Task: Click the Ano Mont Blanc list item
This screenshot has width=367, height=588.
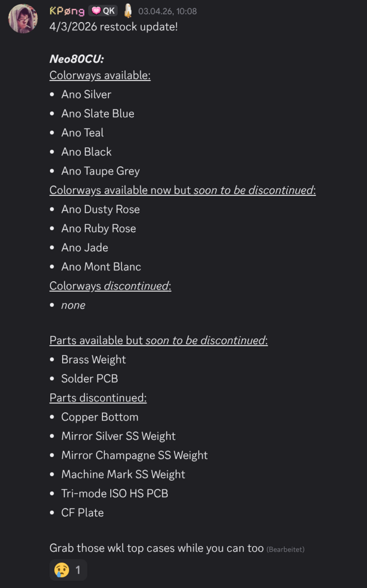Action: coord(101,267)
